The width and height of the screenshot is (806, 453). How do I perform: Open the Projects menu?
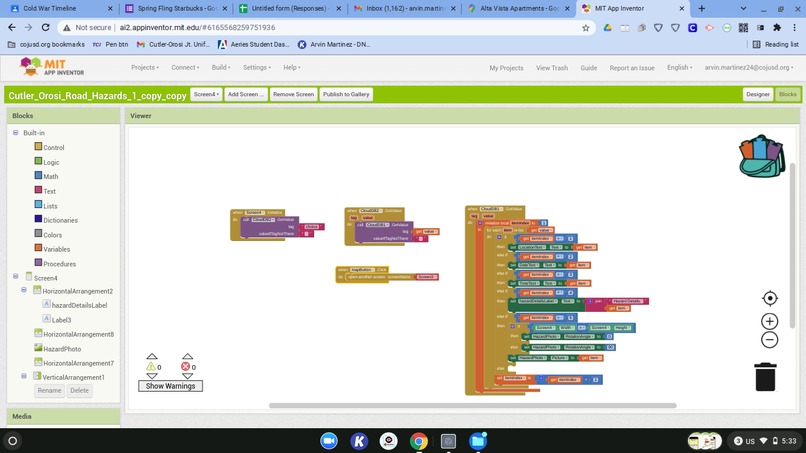144,67
